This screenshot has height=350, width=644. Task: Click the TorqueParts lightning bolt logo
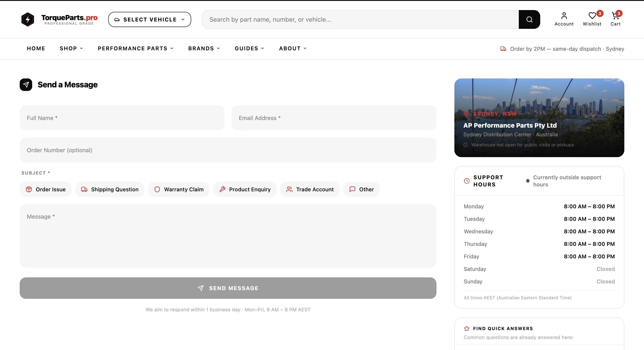(x=28, y=19)
